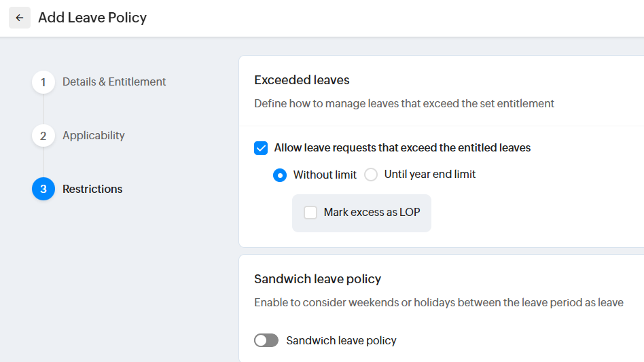Choose Until year end limit option

(371, 175)
